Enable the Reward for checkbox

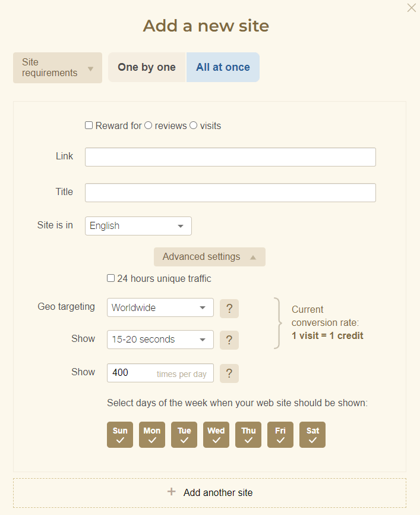coord(89,125)
